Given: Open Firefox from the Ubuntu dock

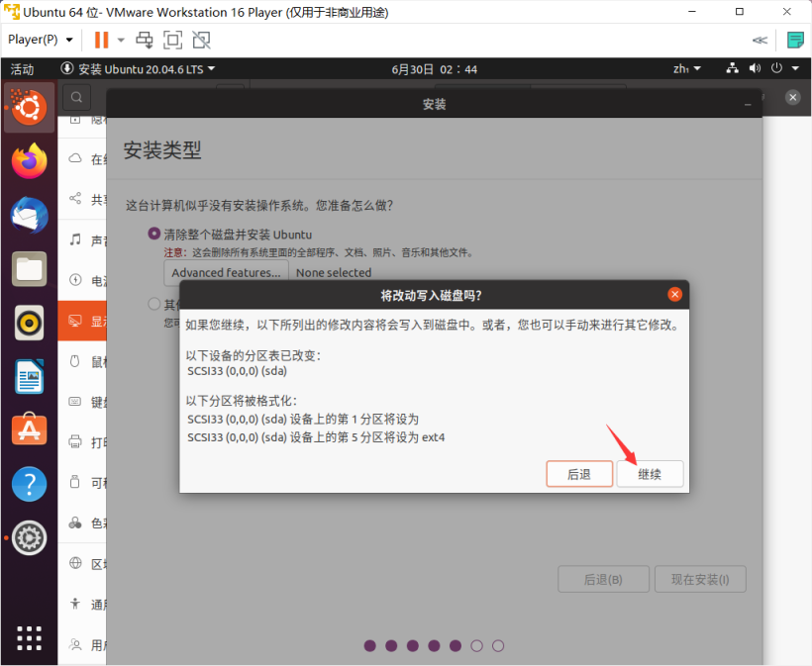Looking at the screenshot, I should pyautogui.click(x=29, y=161).
